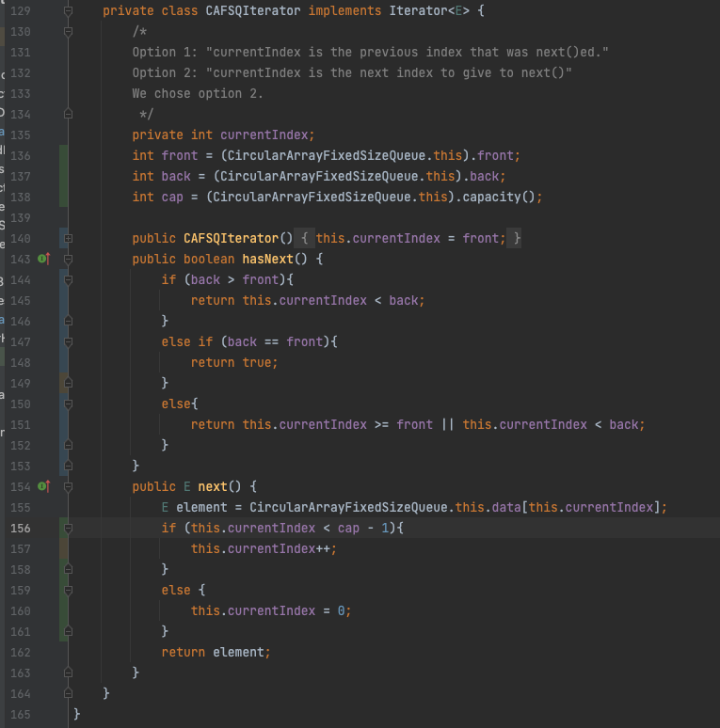720x728 pixels.
Task: Collapse the hasNext() method body
Action: tap(68, 259)
